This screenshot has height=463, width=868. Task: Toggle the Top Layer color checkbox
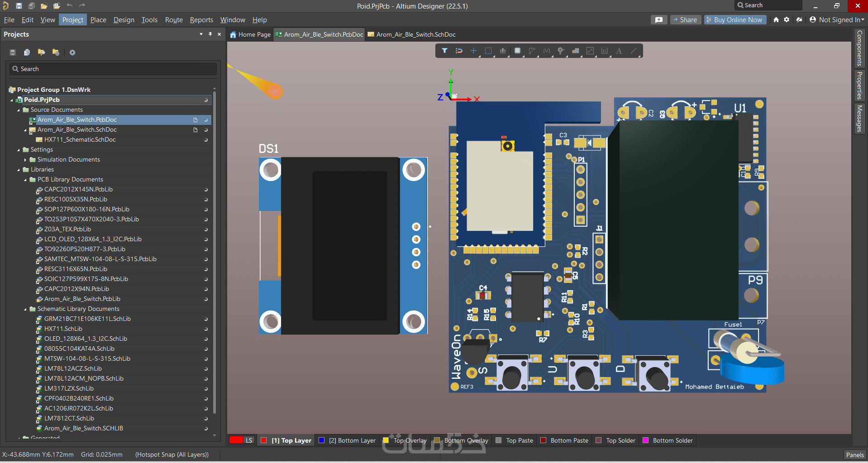[x=264, y=440]
